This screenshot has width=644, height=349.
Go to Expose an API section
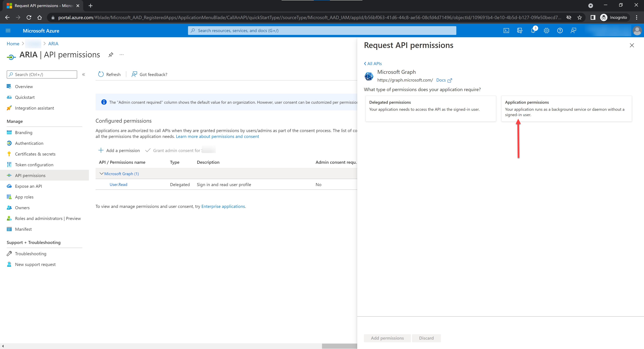point(28,186)
